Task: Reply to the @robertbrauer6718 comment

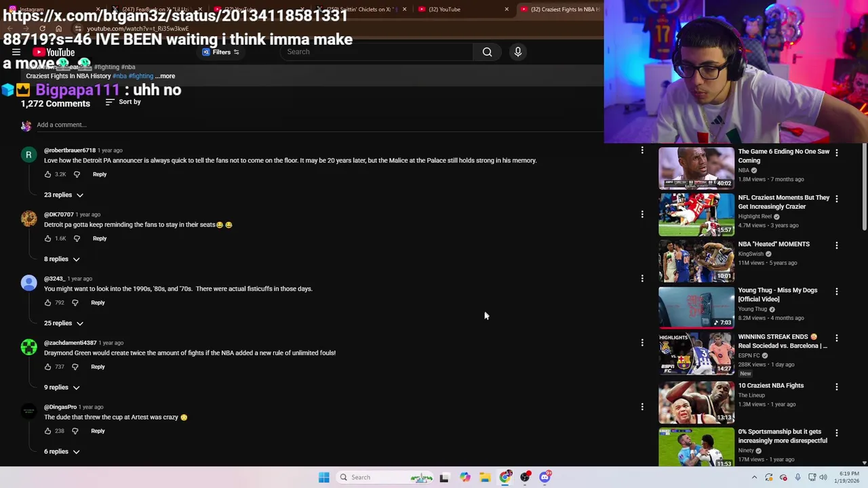Action: coord(100,174)
